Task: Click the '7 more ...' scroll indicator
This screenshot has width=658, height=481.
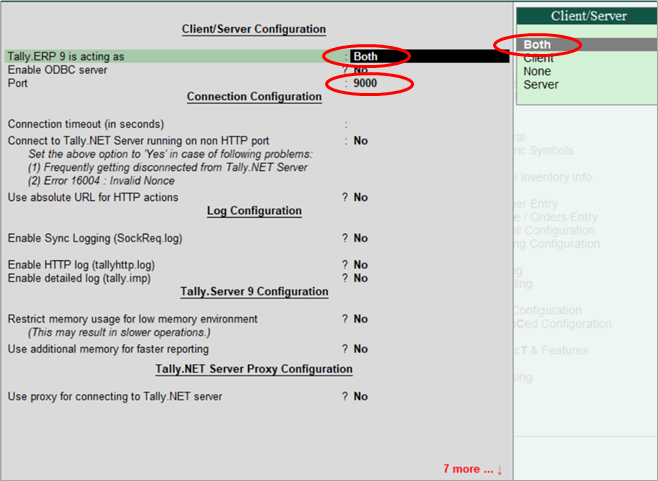Action: click(473, 469)
